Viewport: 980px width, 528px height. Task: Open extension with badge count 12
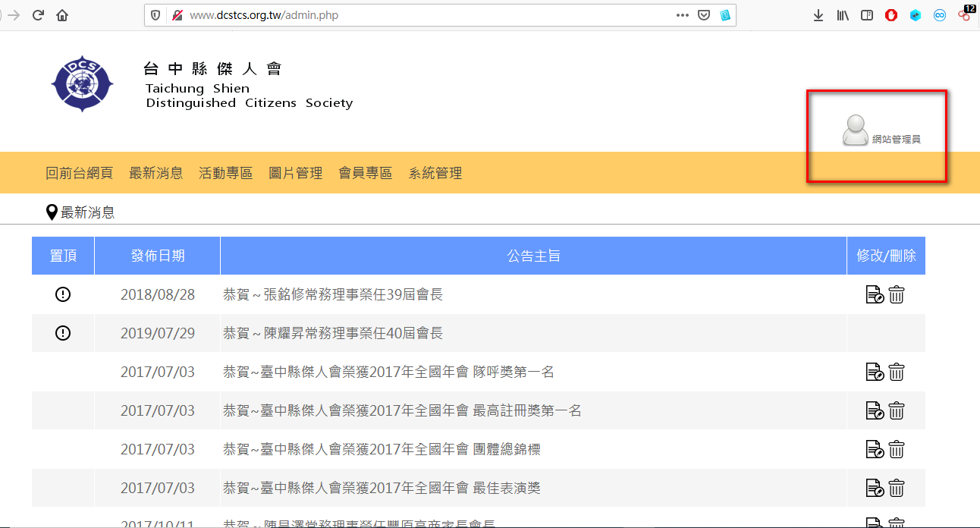click(x=966, y=14)
